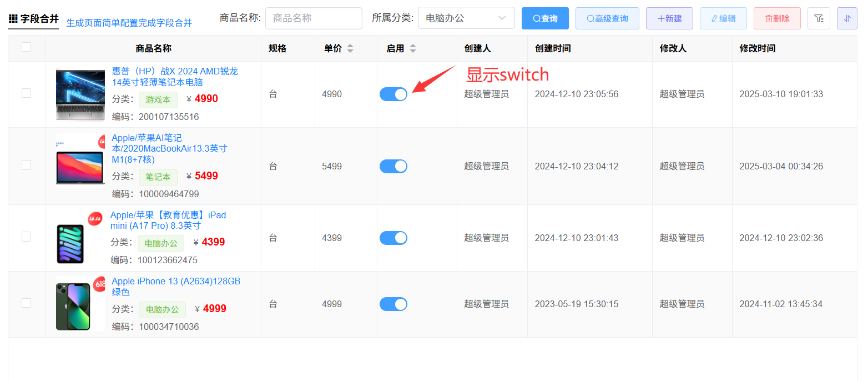868x381 pixels.
Task: Disable the 启用 switch for the MacBookAir row
Action: (393, 166)
